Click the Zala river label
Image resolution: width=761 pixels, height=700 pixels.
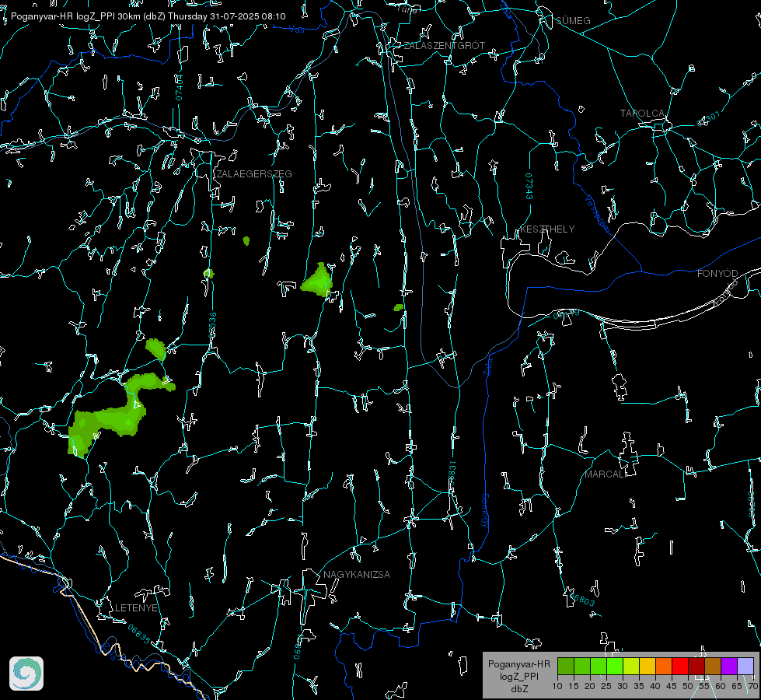point(487,366)
